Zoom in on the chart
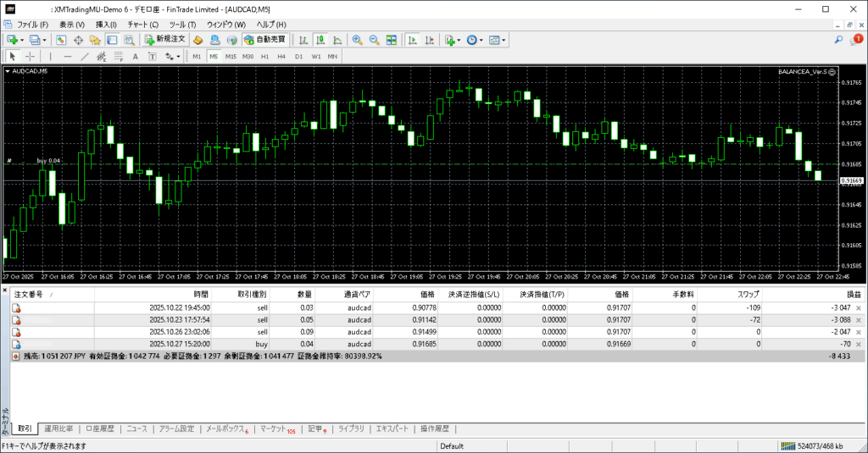868x453 pixels. tap(357, 40)
